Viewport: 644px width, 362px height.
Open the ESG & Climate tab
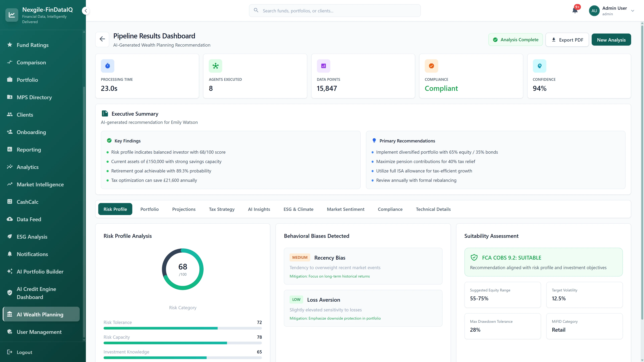tap(298, 209)
